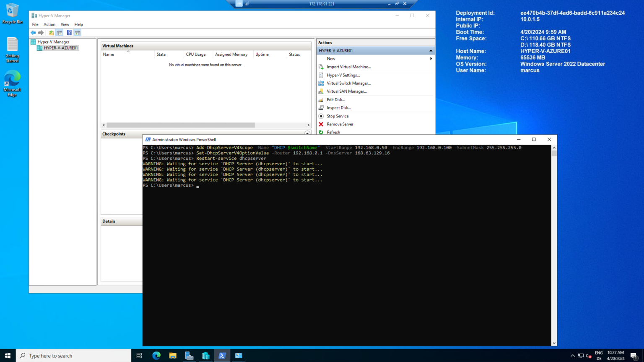This screenshot has width=644, height=362.
Task: Select the Inspect Disk action
Action: point(339,107)
